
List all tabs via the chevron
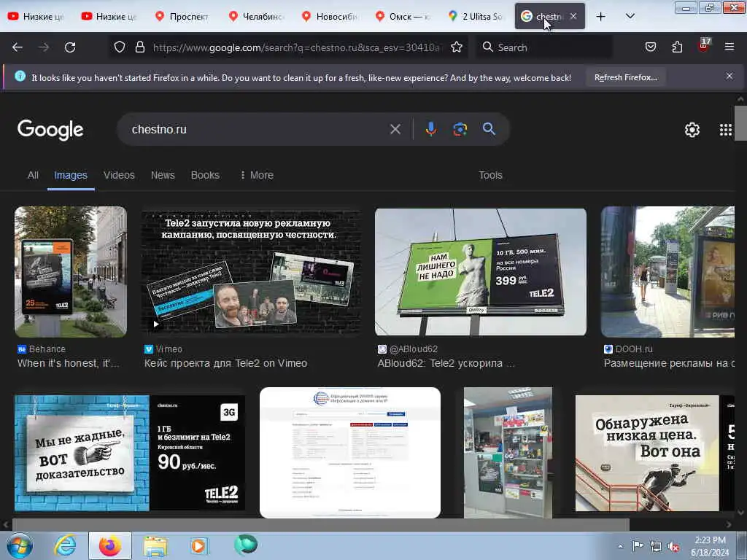[x=630, y=16]
